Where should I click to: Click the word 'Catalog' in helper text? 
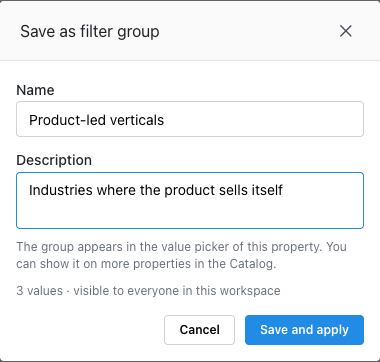click(x=252, y=264)
